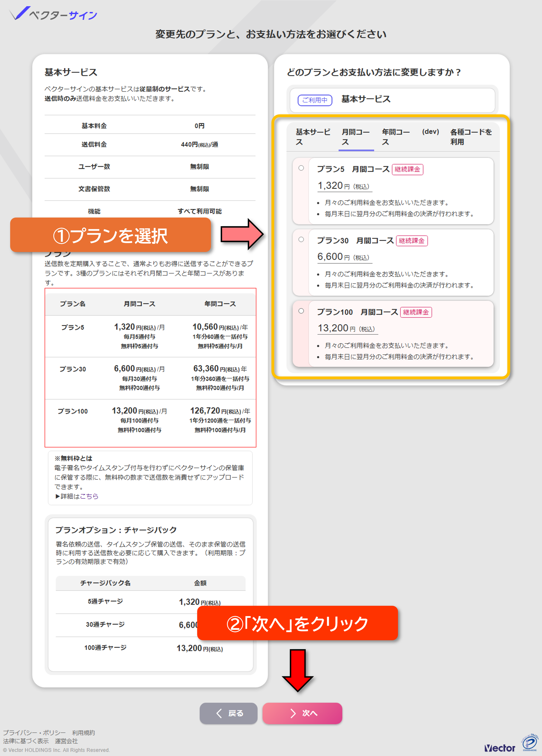Open the こちら details link
Viewport: 542px width, 756px height.
(x=89, y=496)
